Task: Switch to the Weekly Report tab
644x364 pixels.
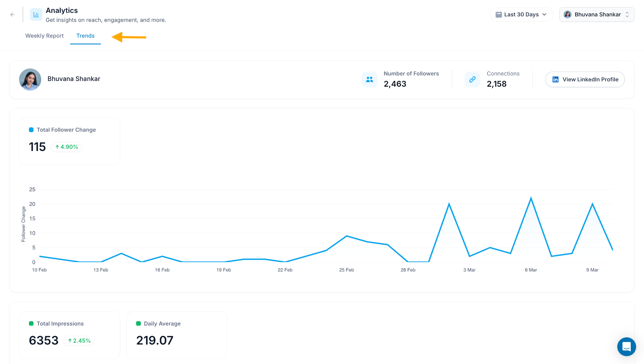Action: click(x=44, y=36)
